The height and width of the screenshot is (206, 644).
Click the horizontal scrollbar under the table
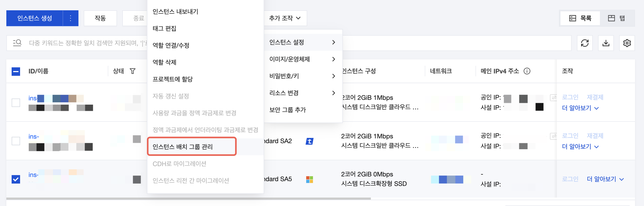pyautogui.click(x=189, y=198)
